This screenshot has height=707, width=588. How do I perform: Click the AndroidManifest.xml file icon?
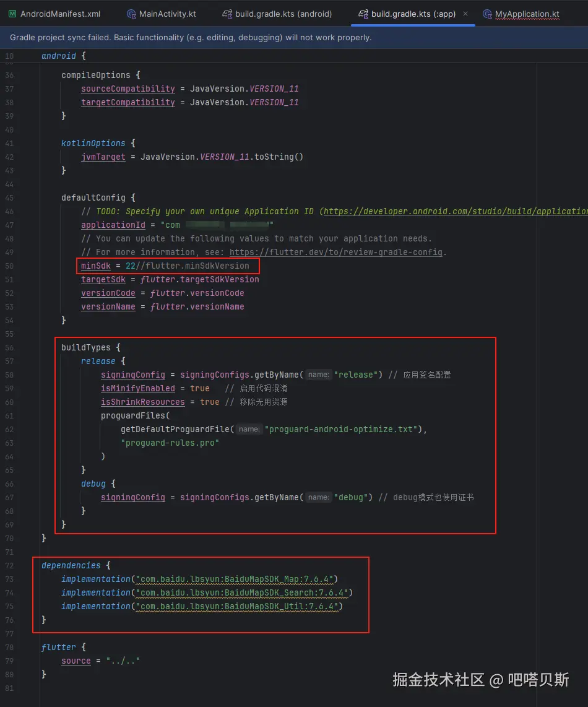tap(12, 14)
